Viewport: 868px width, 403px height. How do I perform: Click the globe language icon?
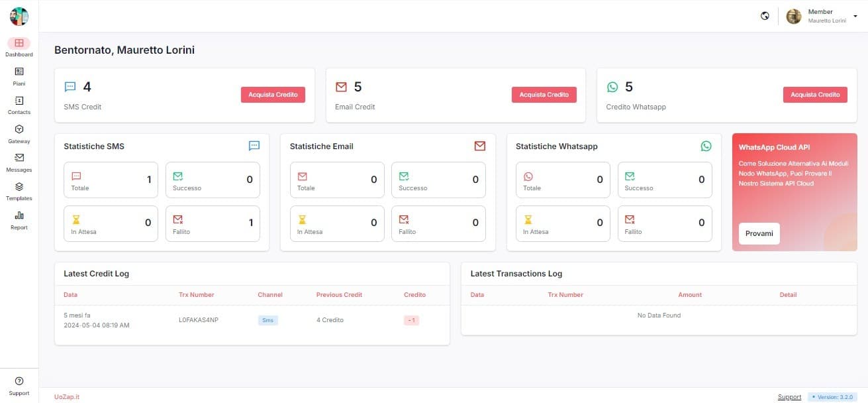click(x=765, y=16)
